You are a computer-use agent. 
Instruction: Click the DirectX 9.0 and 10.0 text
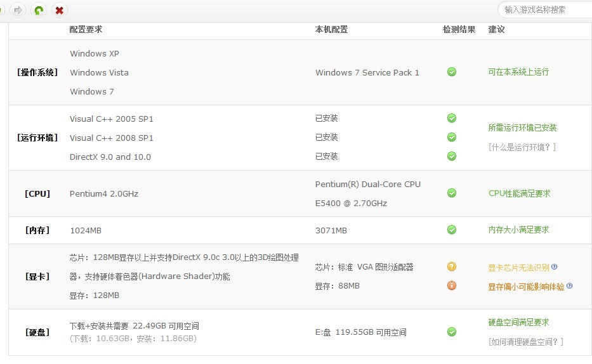pyautogui.click(x=110, y=157)
